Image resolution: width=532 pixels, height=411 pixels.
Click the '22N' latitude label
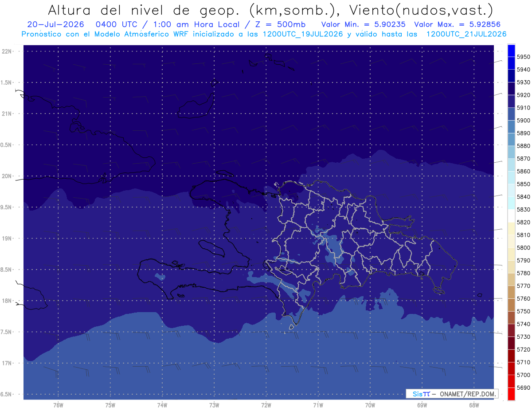click(7, 51)
